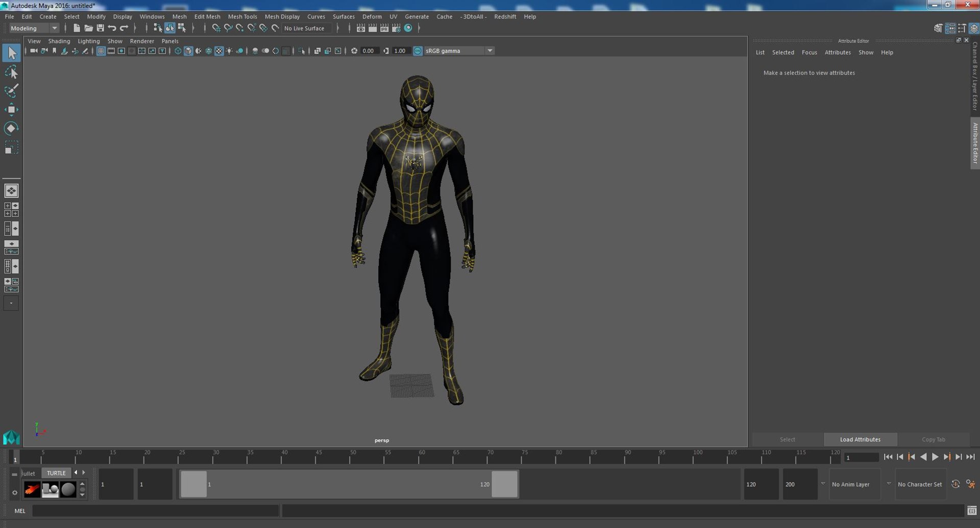Click the New Scene icon
The image size is (980, 528).
[x=77, y=28]
